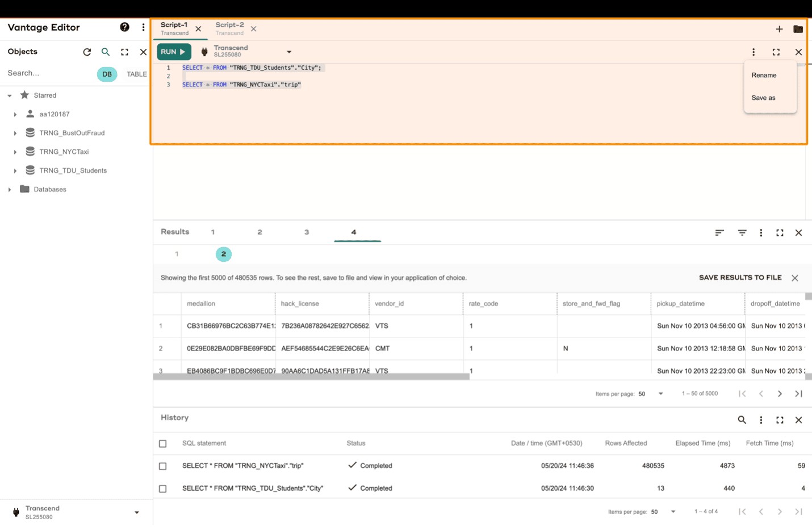Refresh the Objects panel
This screenshot has height=527, width=812.
tap(87, 52)
